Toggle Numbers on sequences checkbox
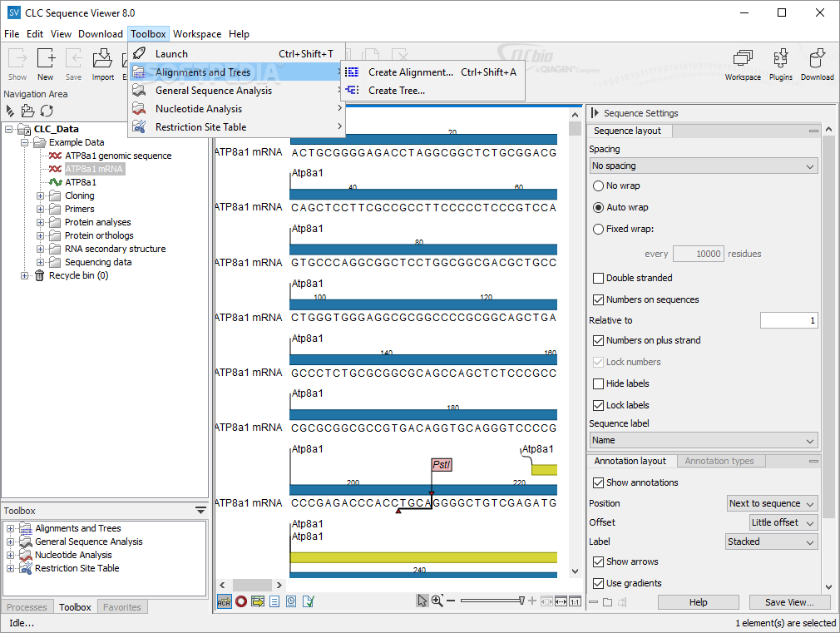The height and width of the screenshot is (633, 840). pyautogui.click(x=598, y=299)
